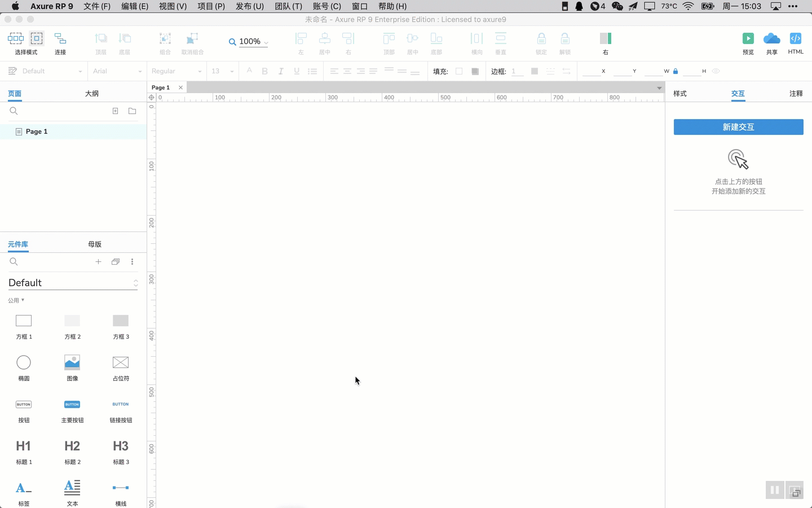Collapse the 公用 widget category
This screenshot has width=812, height=508.
[16, 300]
